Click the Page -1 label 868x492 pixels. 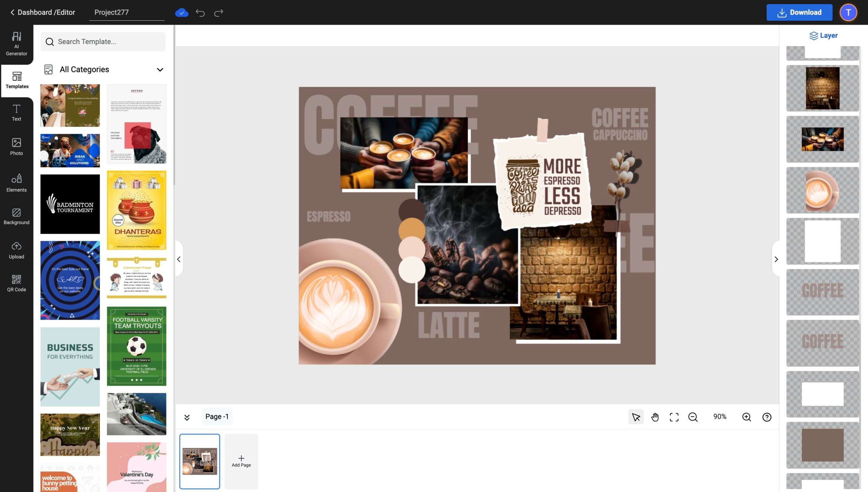coord(217,416)
